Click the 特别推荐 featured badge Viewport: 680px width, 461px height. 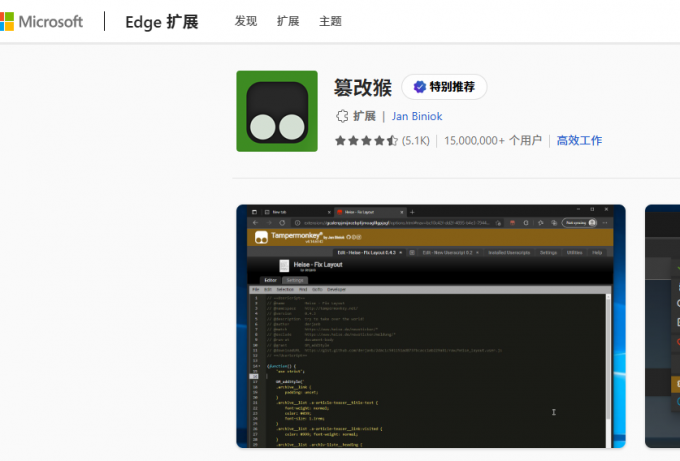click(444, 87)
